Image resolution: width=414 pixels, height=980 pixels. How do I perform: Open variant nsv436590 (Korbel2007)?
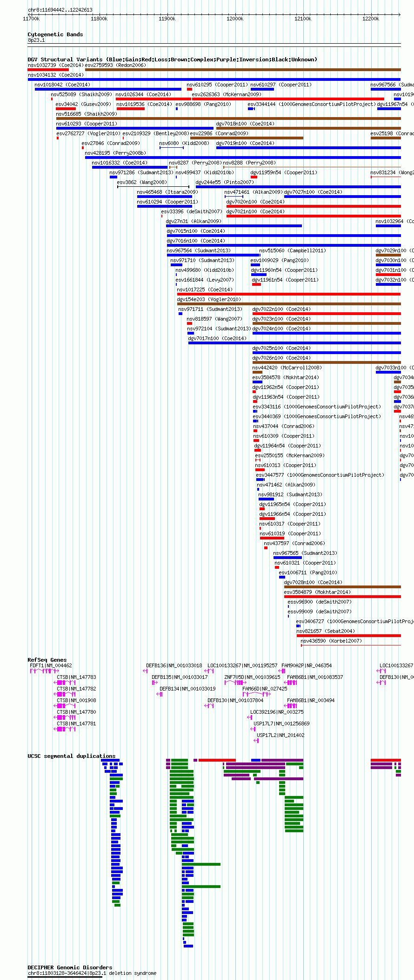click(331, 641)
